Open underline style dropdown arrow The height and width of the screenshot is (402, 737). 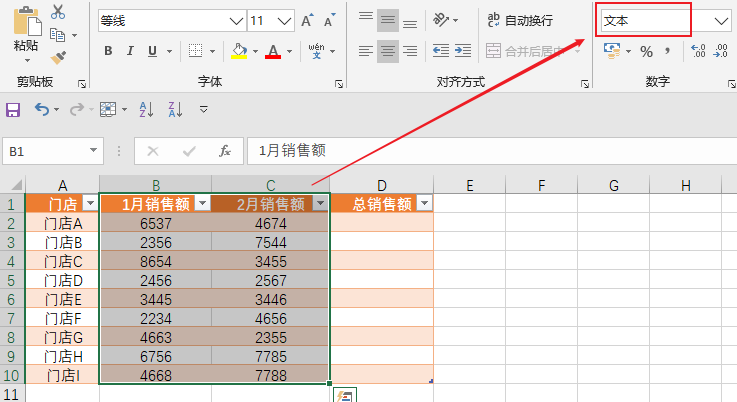point(169,51)
